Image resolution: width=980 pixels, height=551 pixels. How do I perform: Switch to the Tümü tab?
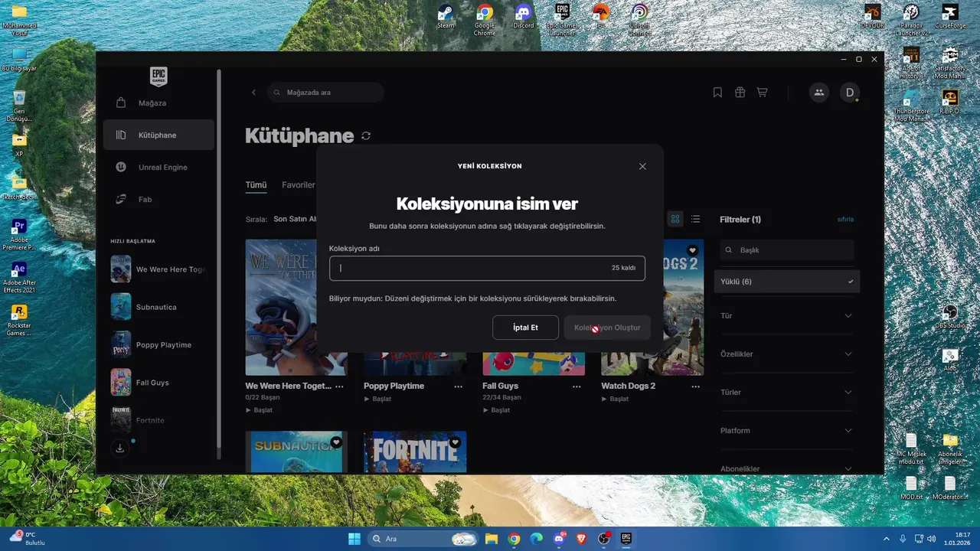click(x=256, y=184)
